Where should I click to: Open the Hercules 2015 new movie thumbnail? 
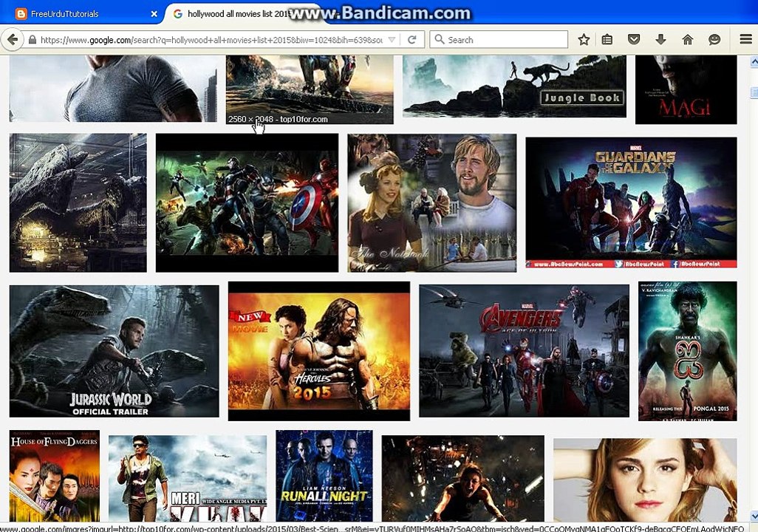click(x=319, y=351)
